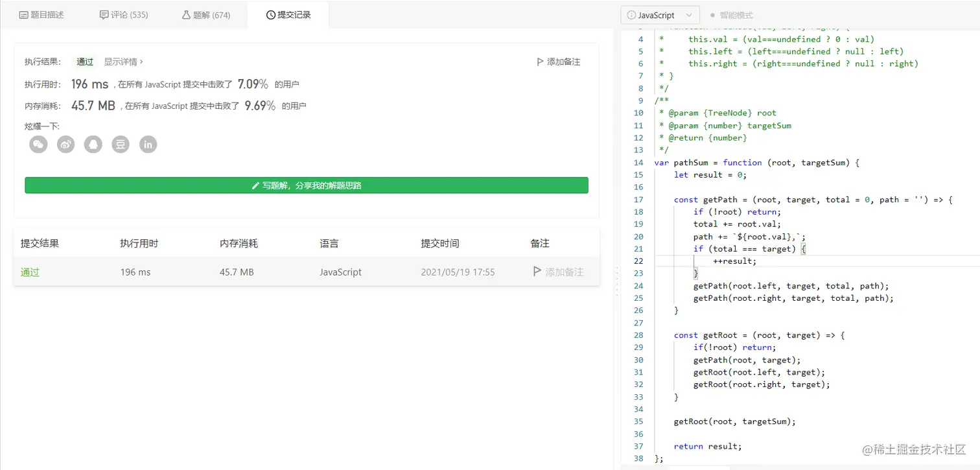
Task: Share result via the QQ icon
Action: pos(93,145)
